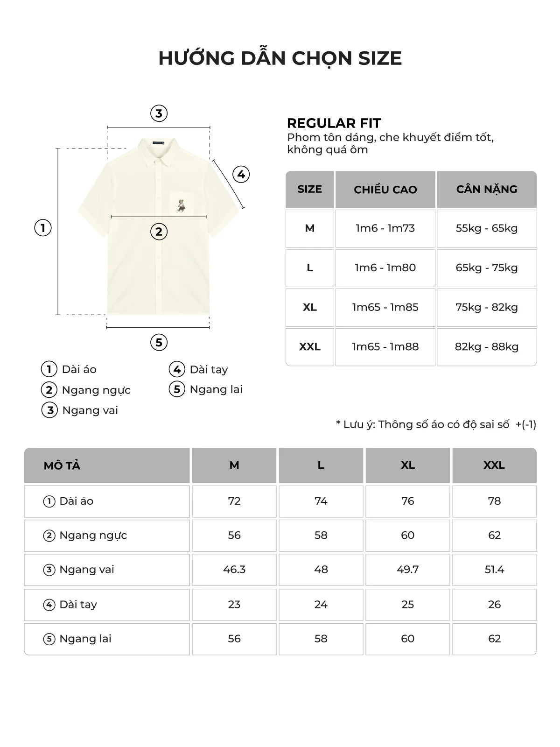Image resolution: width=560 pixels, height=747 pixels.
Task: Click the CHIỀU CAO column header
Action: pyautogui.click(x=385, y=190)
